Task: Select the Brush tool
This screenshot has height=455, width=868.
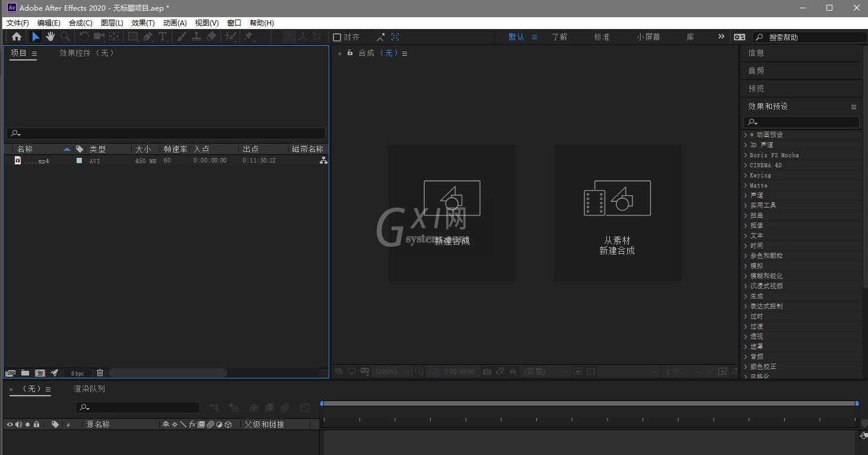Action: tap(182, 37)
